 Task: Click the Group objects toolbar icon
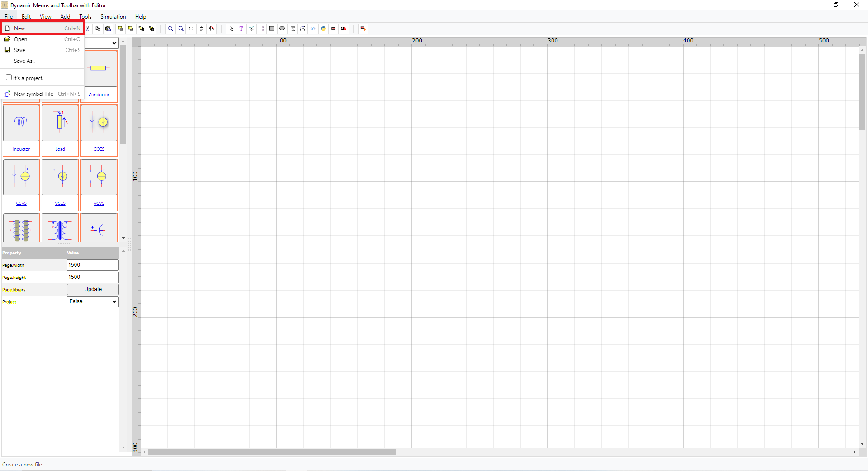tap(141, 28)
